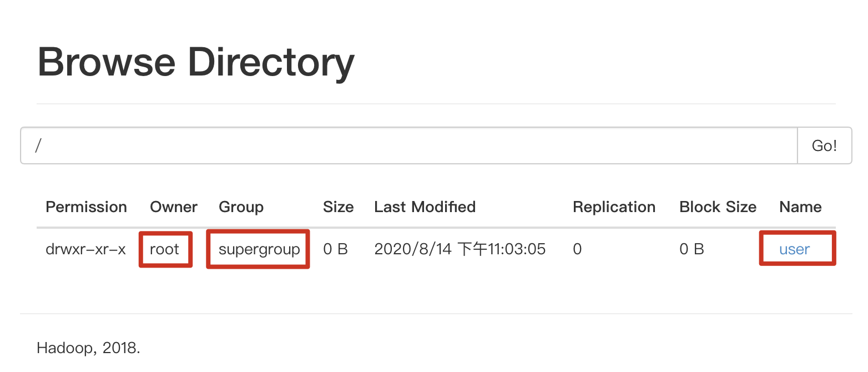868x372 pixels.
Task: Sort by the Block Size column header
Action: 718,207
